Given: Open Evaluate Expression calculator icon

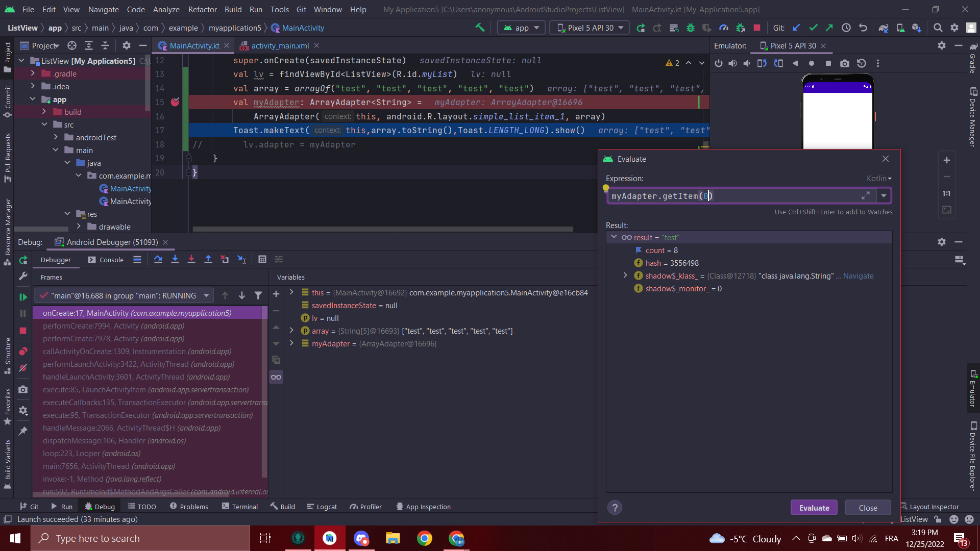Looking at the screenshot, I should 262,259.
